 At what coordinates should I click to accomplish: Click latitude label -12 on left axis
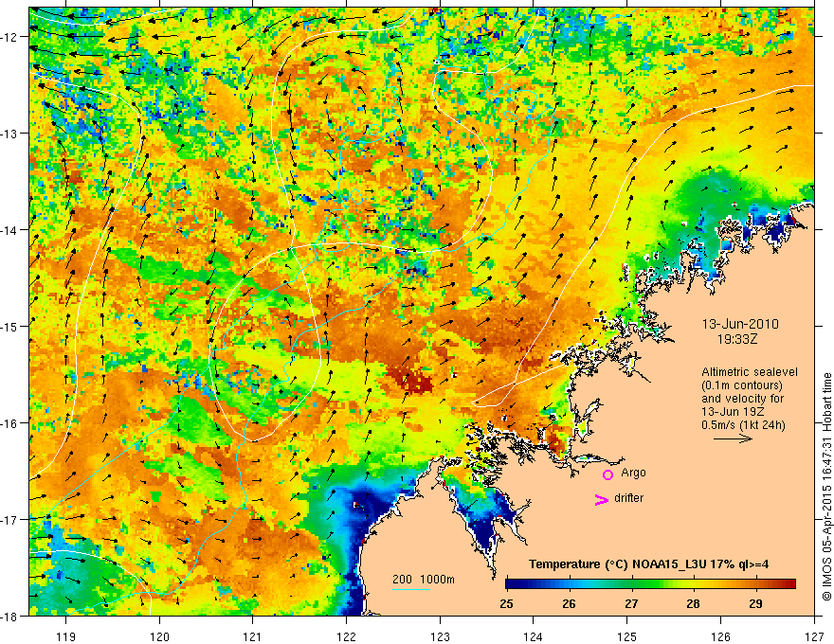(x=9, y=37)
